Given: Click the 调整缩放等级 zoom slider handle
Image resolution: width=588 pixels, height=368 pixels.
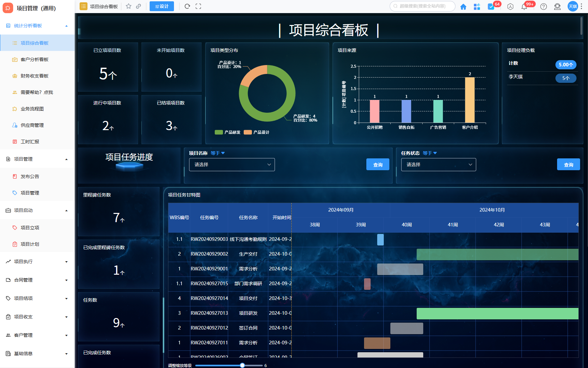Looking at the screenshot, I should (242, 365).
